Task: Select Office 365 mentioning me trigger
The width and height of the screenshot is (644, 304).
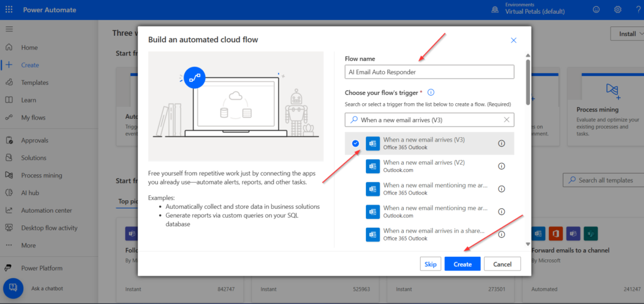Action: click(x=429, y=189)
